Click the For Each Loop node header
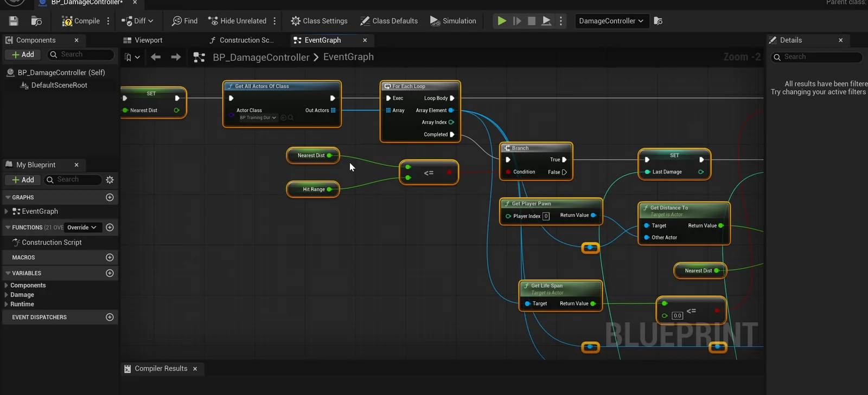868x395 pixels. click(x=420, y=86)
